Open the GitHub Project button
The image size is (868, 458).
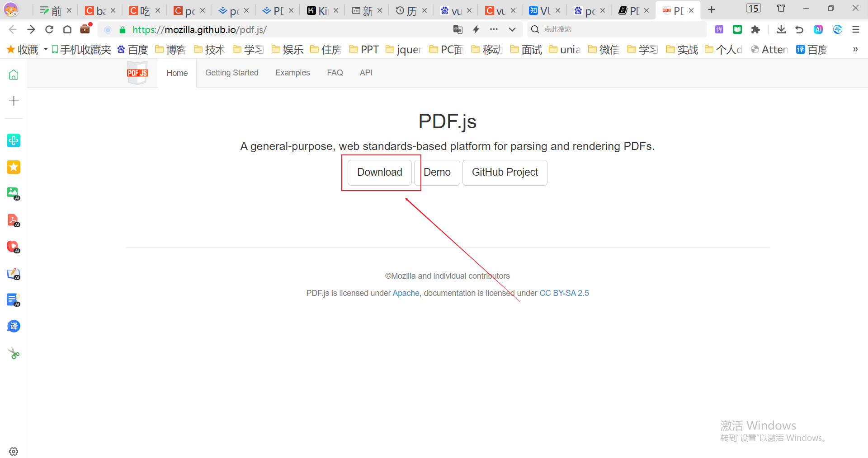pos(505,173)
